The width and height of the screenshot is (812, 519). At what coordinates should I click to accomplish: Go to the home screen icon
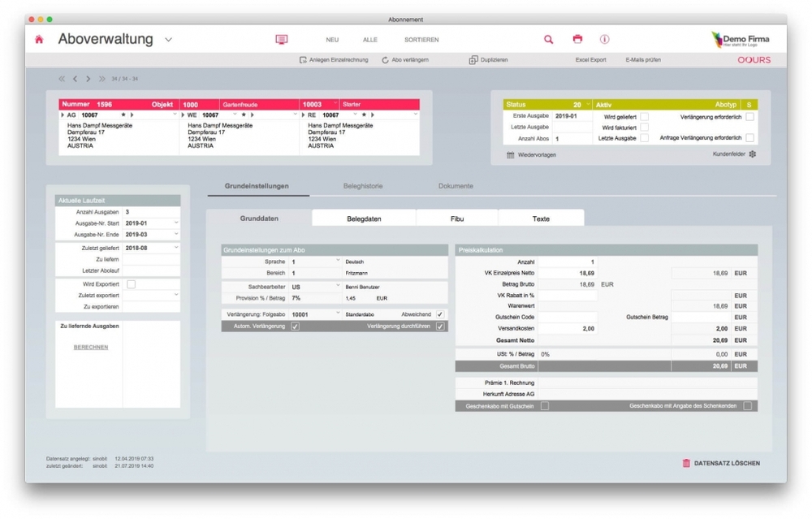pos(39,39)
